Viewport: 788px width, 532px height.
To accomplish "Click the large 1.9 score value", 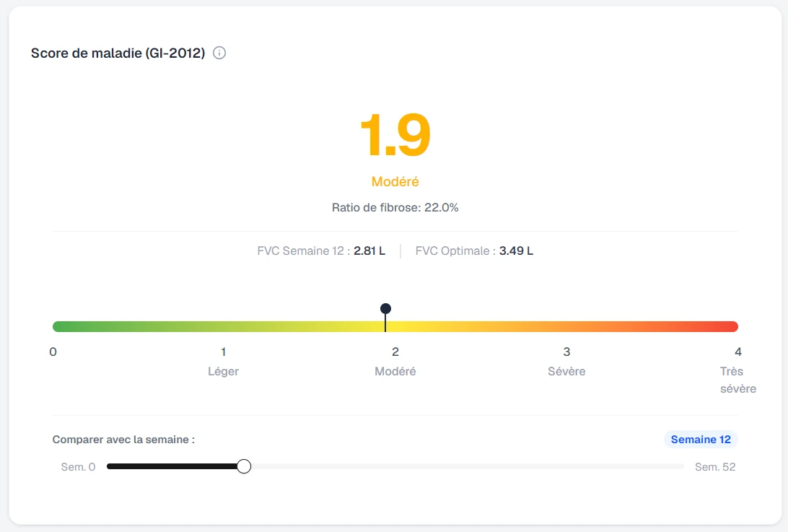I will coord(395,134).
